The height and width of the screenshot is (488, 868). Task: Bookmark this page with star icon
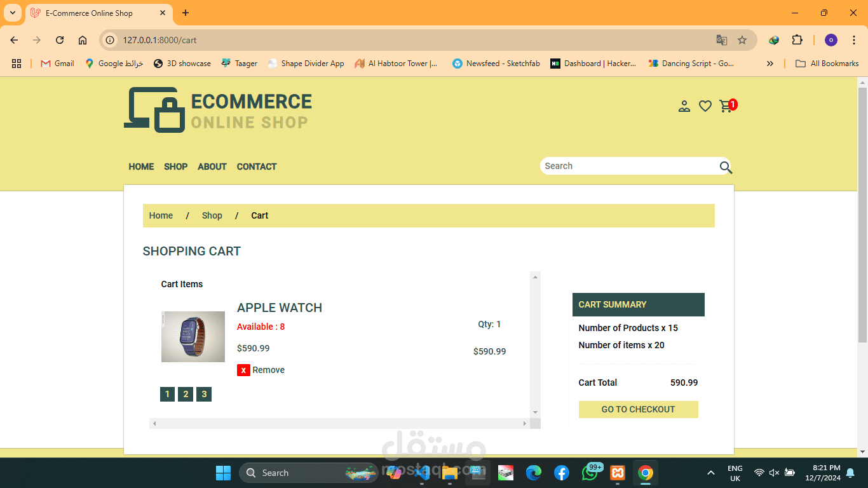coord(742,40)
